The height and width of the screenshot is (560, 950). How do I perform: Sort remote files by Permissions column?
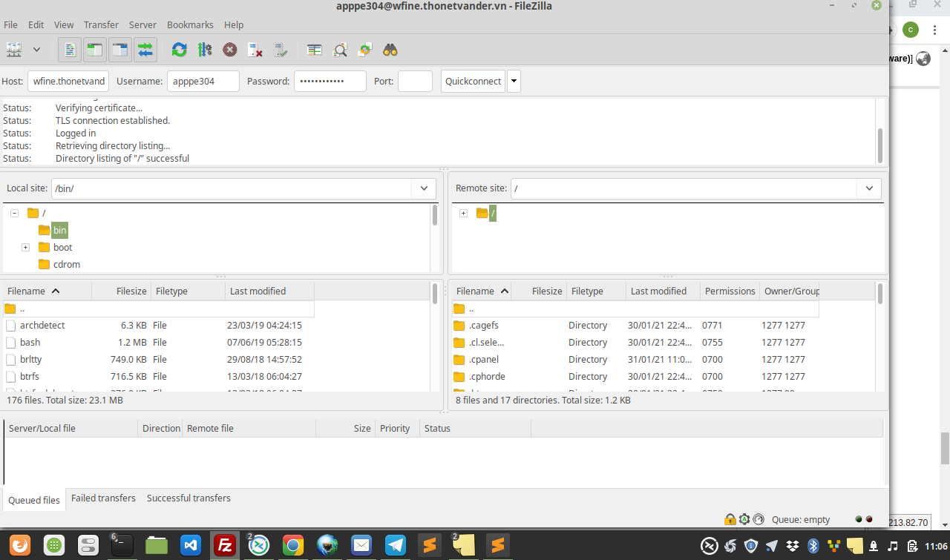click(730, 291)
